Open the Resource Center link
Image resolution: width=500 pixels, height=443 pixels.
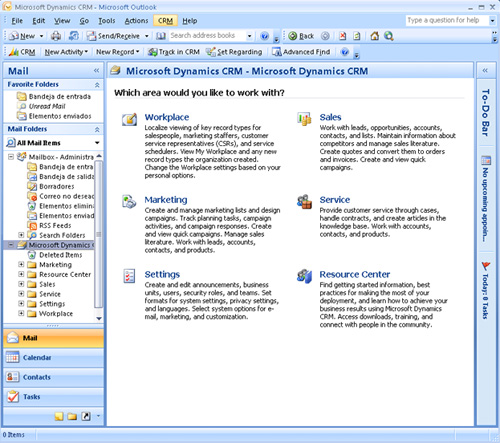[355, 274]
